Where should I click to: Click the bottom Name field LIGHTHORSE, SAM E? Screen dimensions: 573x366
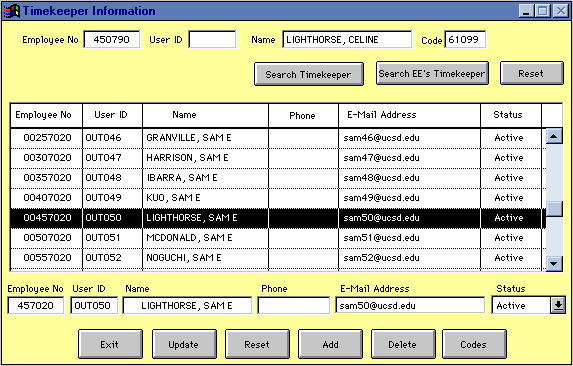pyautogui.click(x=187, y=305)
